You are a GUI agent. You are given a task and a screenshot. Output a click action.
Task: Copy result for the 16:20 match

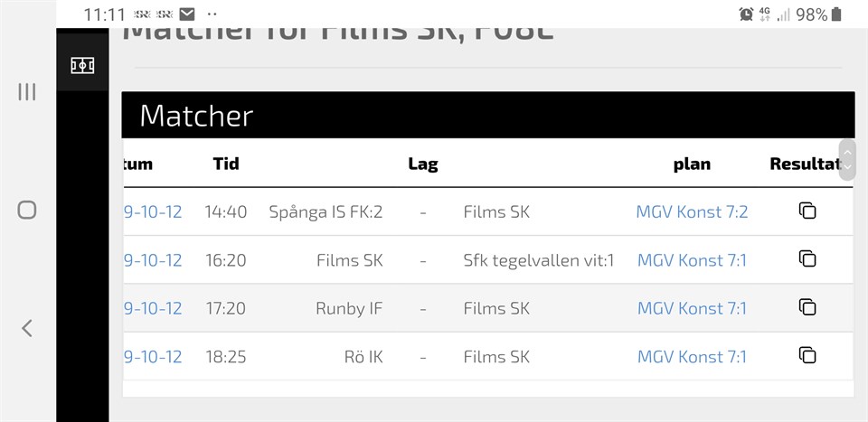[807, 258]
